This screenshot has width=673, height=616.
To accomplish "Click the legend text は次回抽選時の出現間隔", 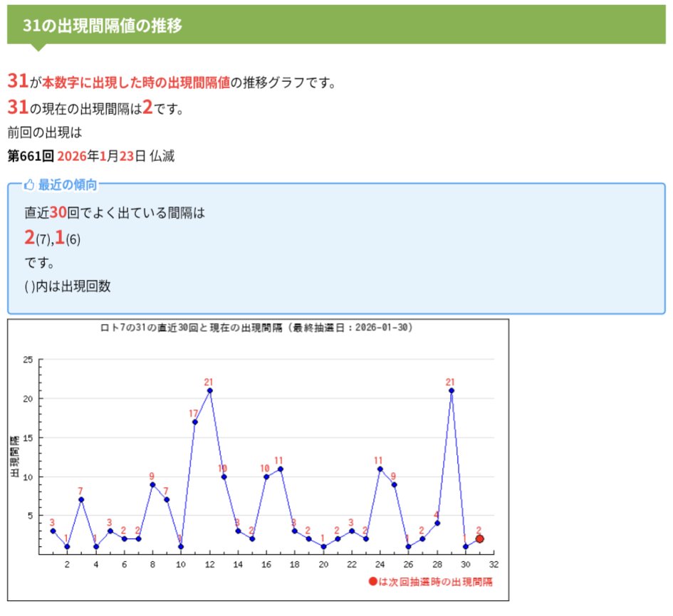I will pyautogui.click(x=436, y=582).
